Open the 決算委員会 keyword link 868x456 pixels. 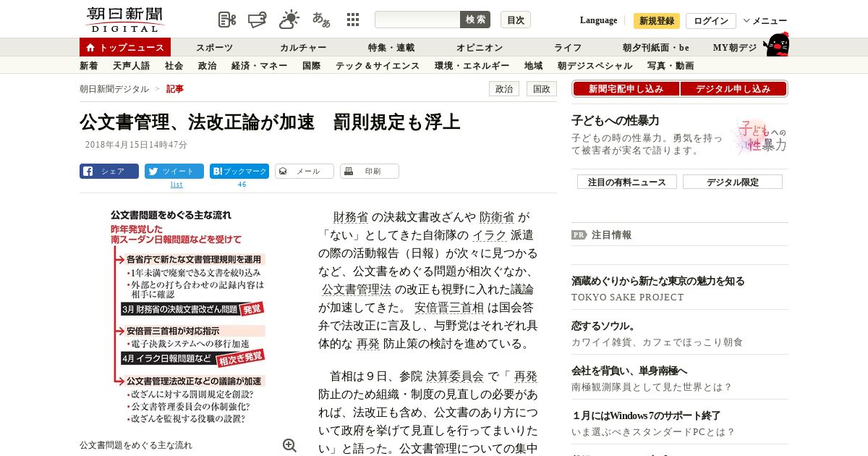(455, 376)
